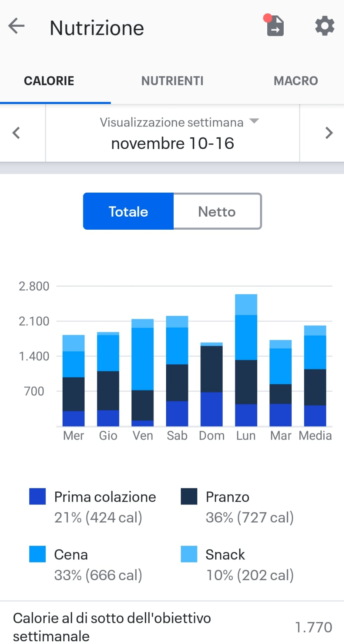Go back with the arrow icon
Screen dimensions: 344x644
[16, 26]
